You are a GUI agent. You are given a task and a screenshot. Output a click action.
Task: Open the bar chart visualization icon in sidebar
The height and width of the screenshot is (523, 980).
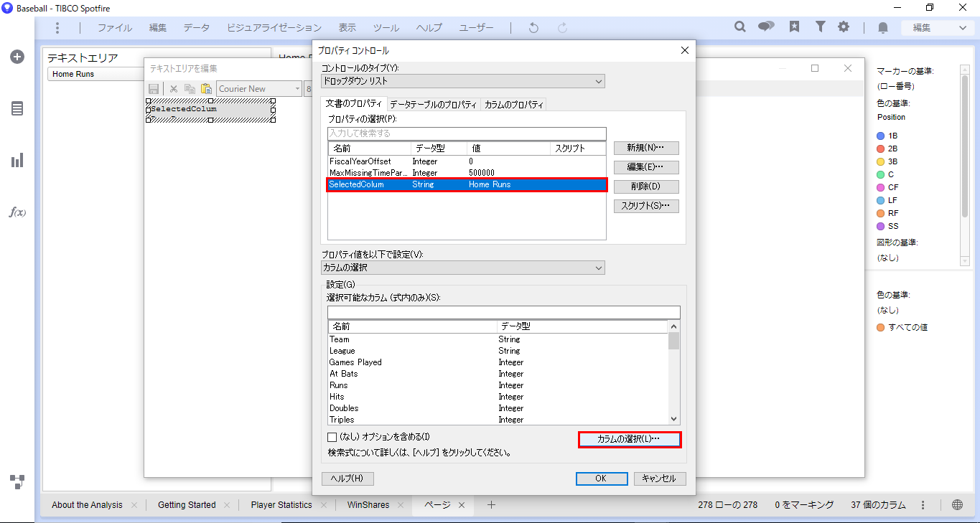tap(17, 160)
